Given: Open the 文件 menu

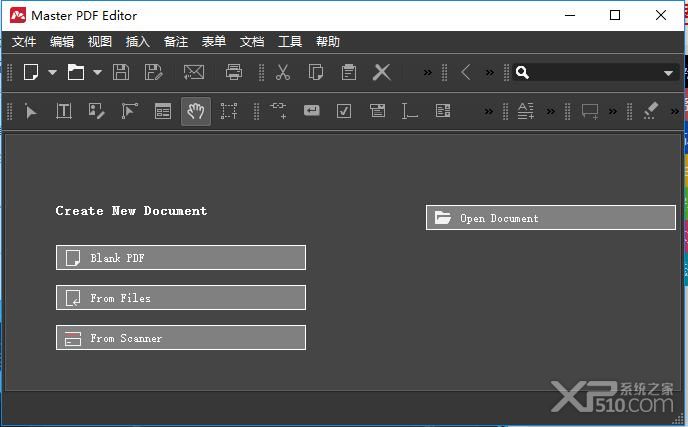Looking at the screenshot, I should coord(24,42).
